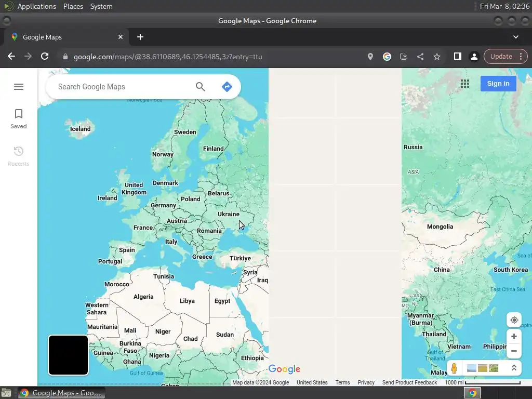This screenshot has width=532, height=399.
Task: Click the location permission pin icon
Action: tap(370, 57)
